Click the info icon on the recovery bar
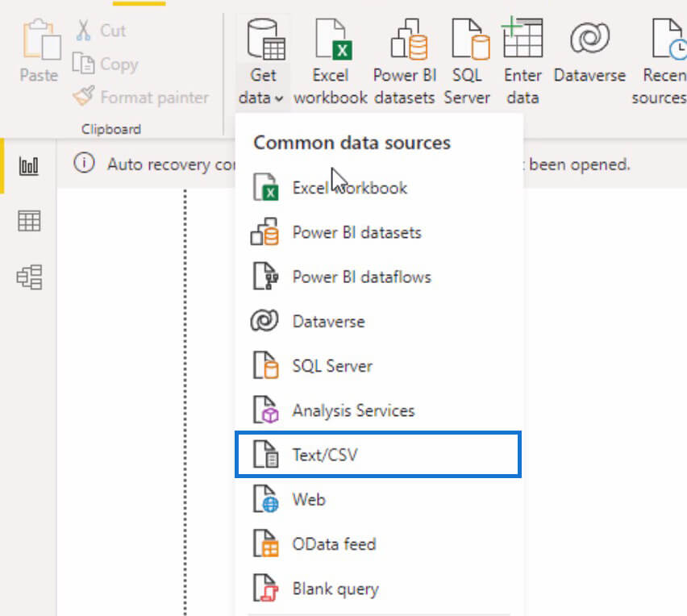 tap(84, 164)
